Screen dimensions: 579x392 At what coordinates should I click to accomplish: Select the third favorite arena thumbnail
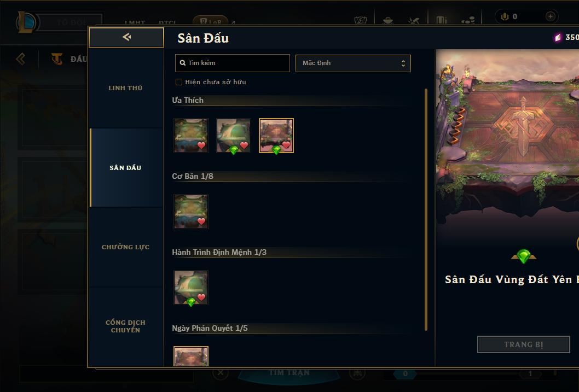[x=276, y=136]
